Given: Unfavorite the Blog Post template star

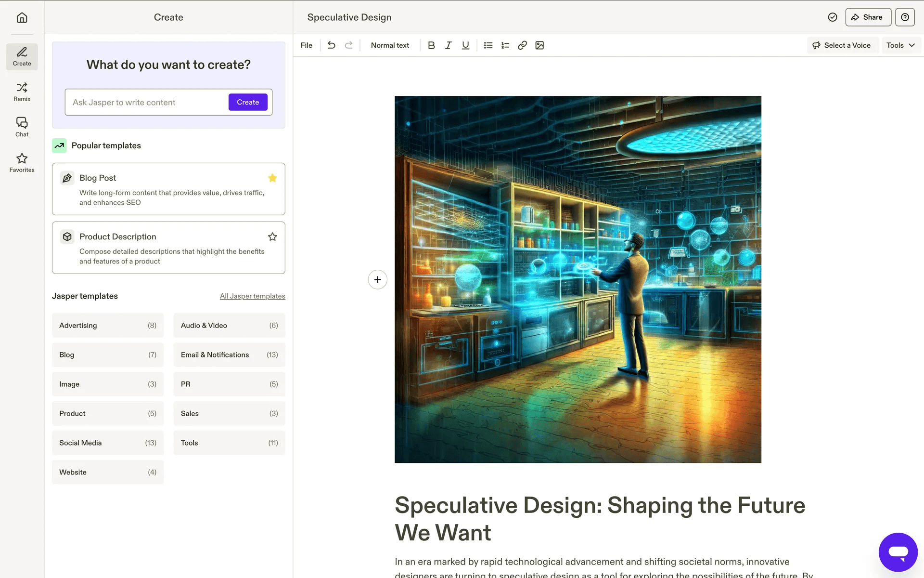Looking at the screenshot, I should click(x=272, y=178).
